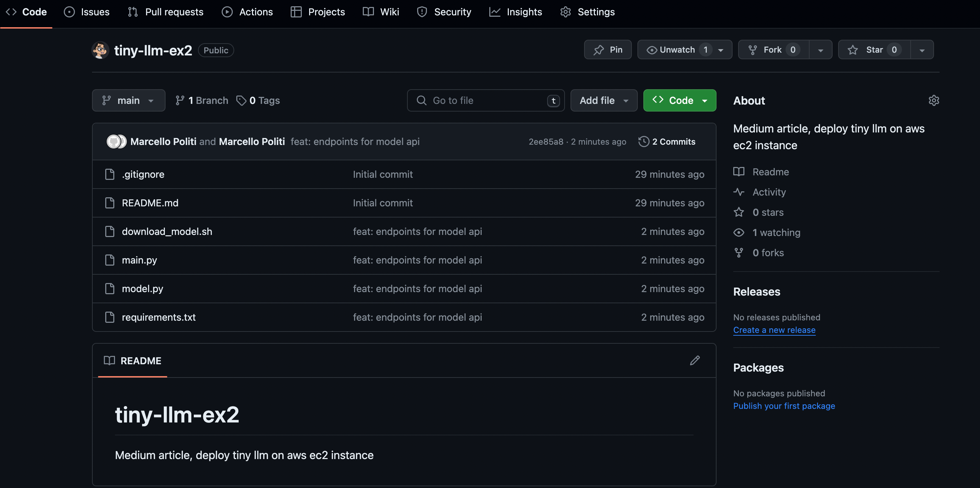Open download_model.sh file

tap(167, 231)
